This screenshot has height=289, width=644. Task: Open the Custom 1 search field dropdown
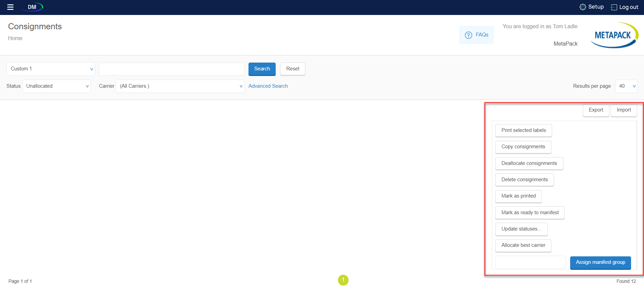[51, 69]
